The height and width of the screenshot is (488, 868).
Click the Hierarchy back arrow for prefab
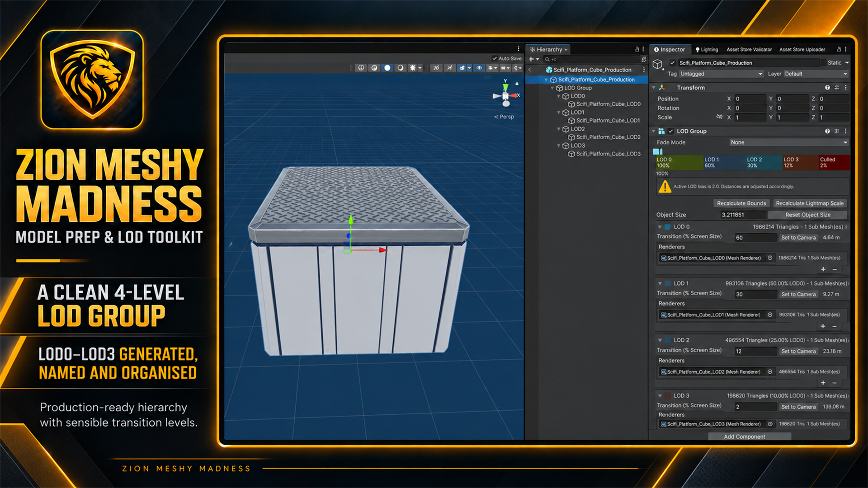click(x=530, y=70)
